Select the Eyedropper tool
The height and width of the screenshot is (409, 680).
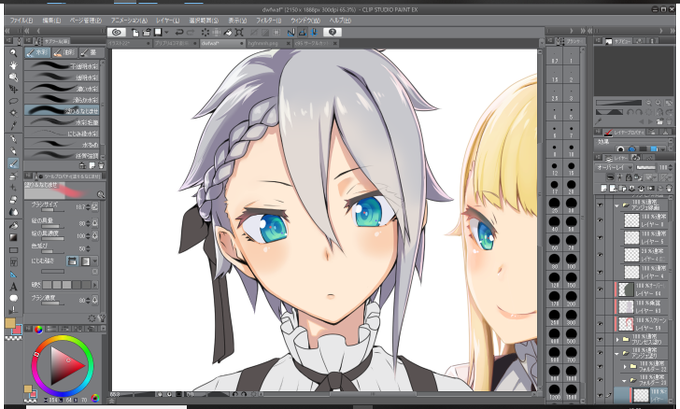(13, 125)
